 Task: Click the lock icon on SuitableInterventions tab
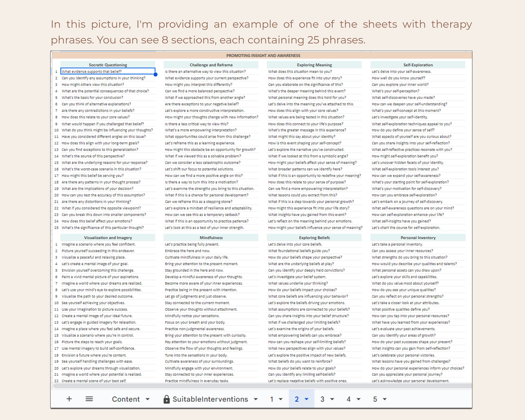pos(167,399)
